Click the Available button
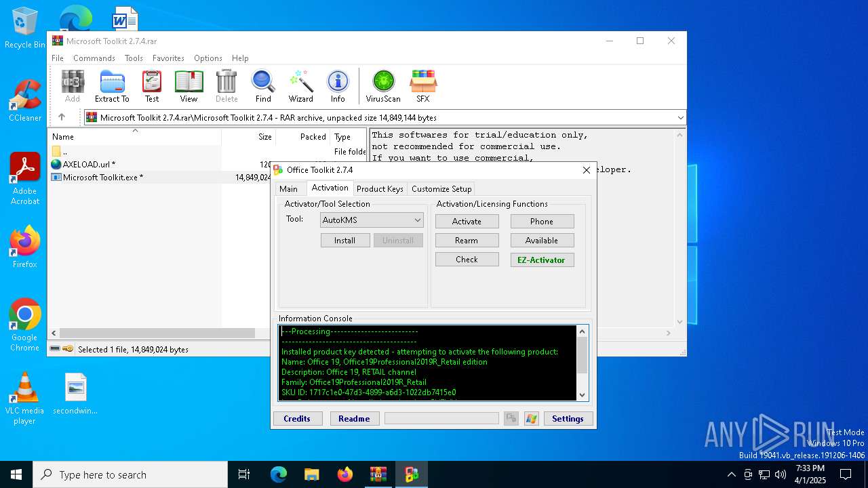 tap(542, 241)
